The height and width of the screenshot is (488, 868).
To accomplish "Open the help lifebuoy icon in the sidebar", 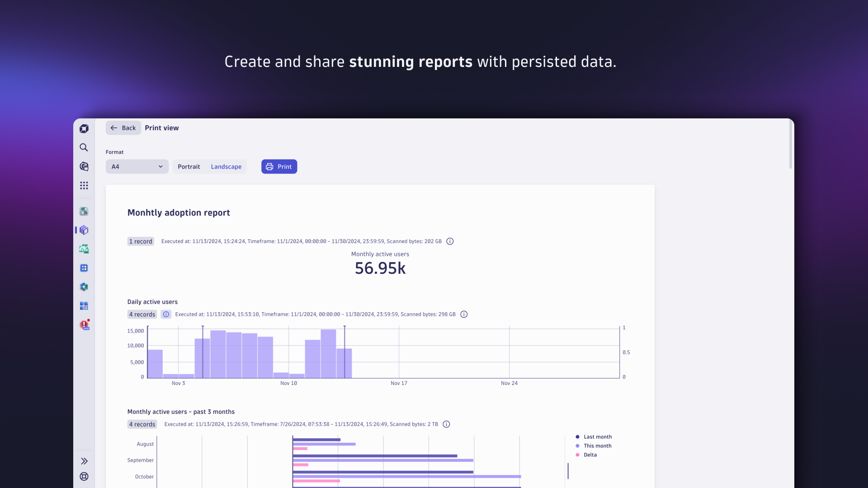I will tap(84, 476).
